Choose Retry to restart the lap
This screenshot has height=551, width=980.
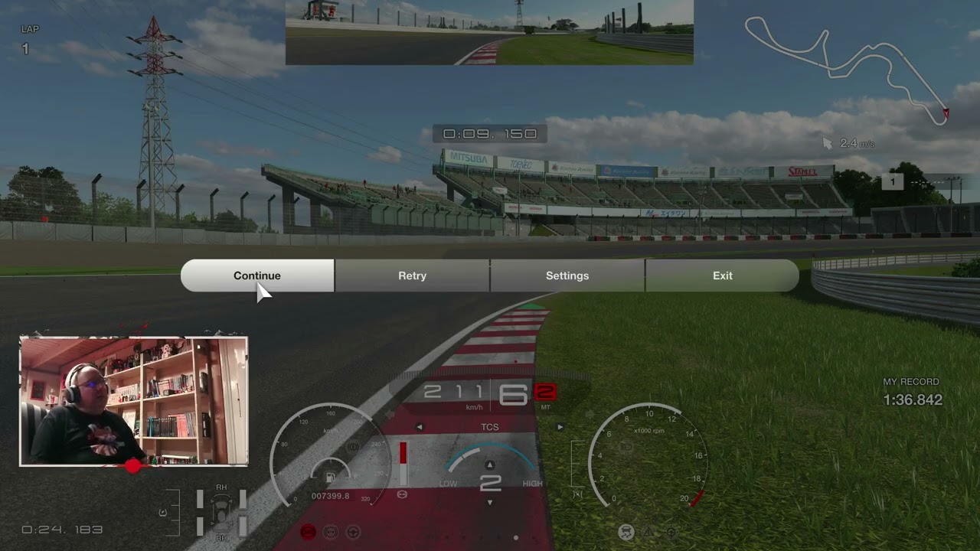tap(412, 275)
